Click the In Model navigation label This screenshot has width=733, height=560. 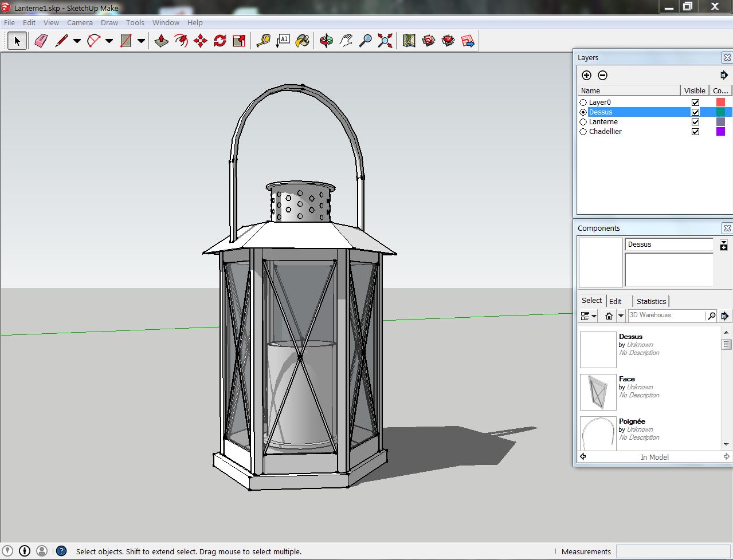click(654, 457)
